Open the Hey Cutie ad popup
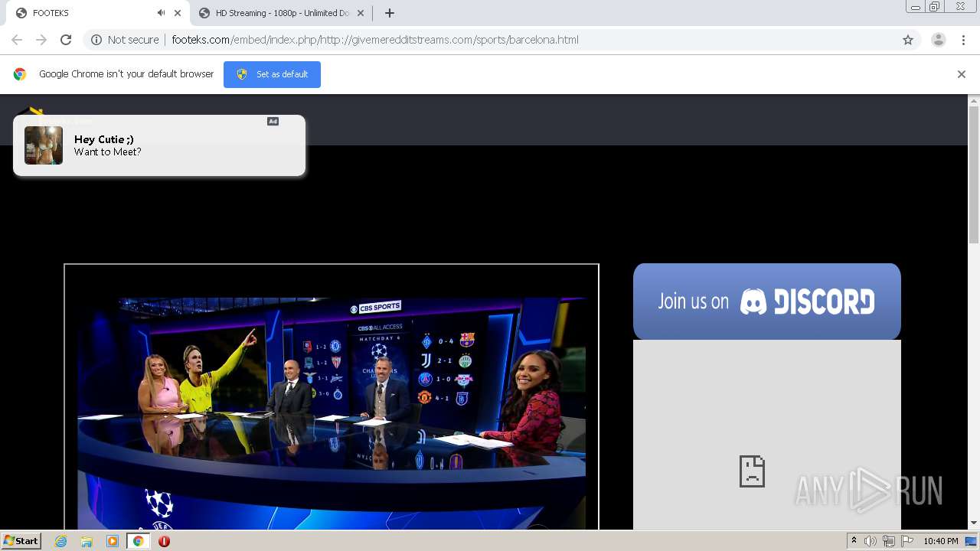The height and width of the screenshot is (551, 980). pos(159,145)
